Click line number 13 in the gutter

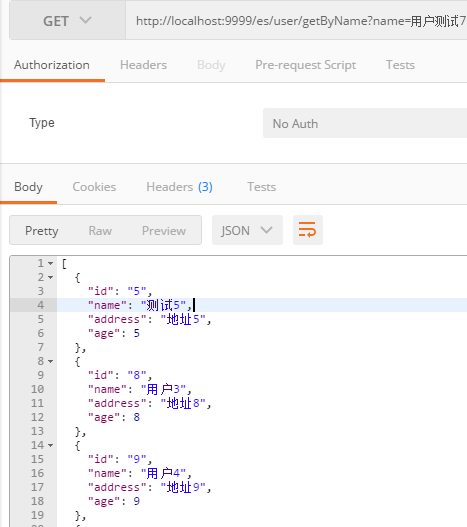point(37,431)
